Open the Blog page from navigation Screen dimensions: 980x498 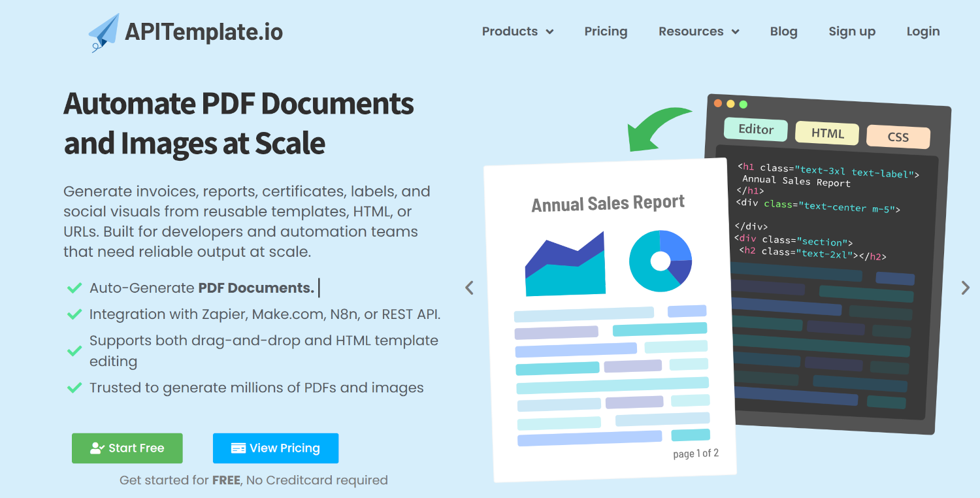pos(783,31)
